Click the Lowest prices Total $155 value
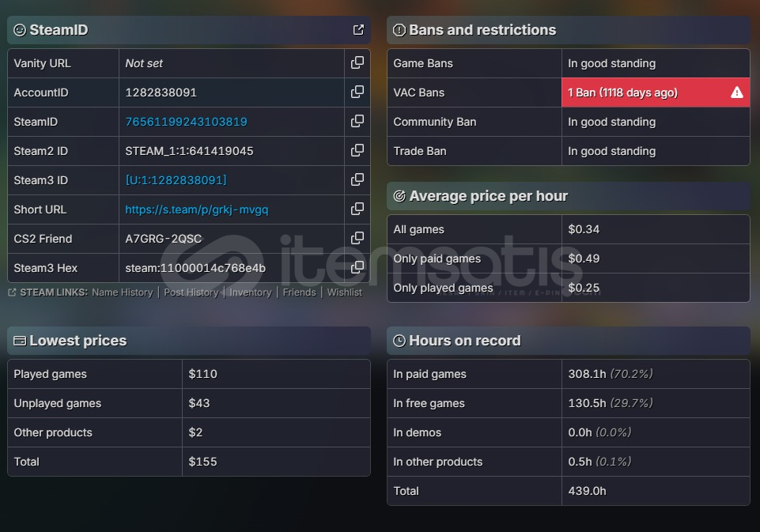Viewport: 760px width, 532px height. [x=202, y=462]
